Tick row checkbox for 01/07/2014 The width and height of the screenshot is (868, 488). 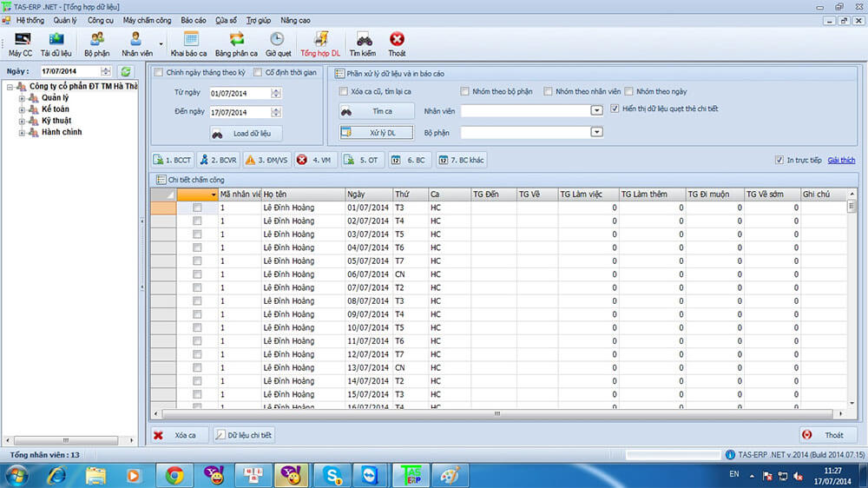tap(197, 208)
